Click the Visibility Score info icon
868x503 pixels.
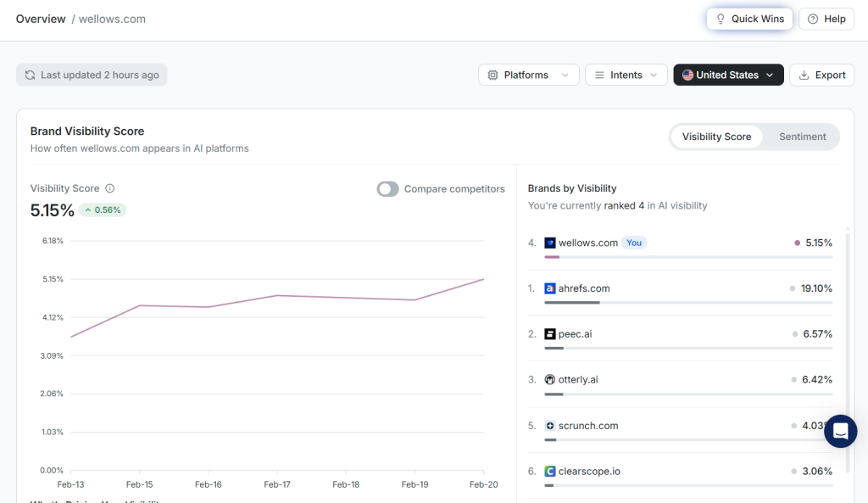(110, 189)
